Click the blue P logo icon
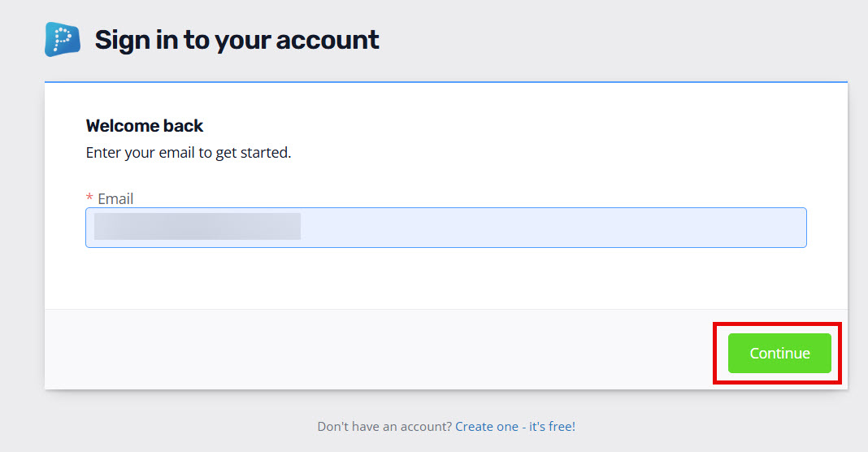The width and height of the screenshot is (868, 452). 63,39
